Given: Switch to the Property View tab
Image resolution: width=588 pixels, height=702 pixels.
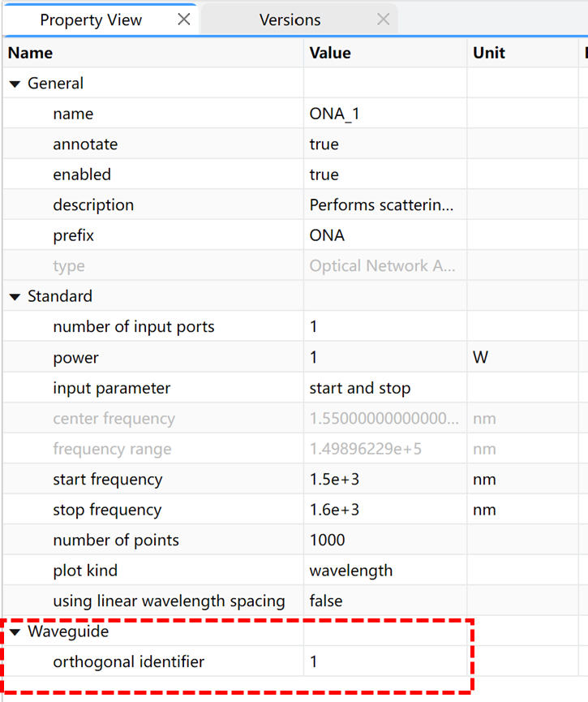Looking at the screenshot, I should coord(91,20).
